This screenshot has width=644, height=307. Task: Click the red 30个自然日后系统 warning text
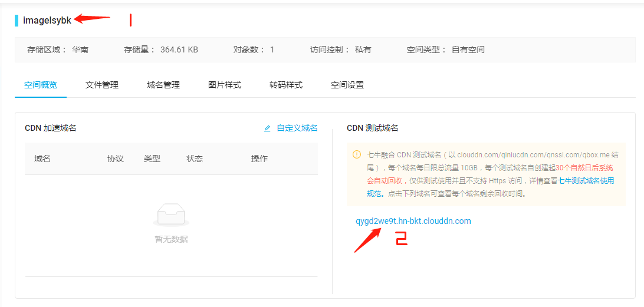[x=585, y=168]
